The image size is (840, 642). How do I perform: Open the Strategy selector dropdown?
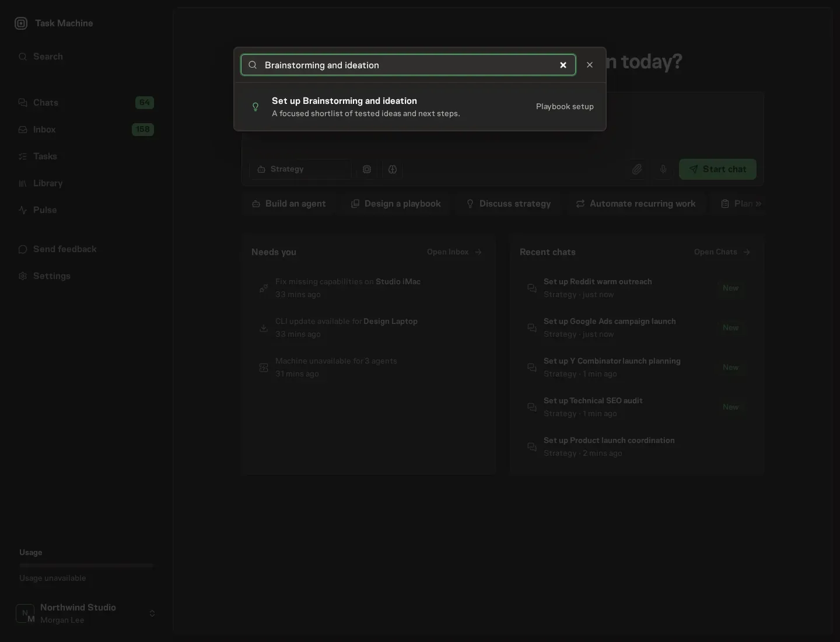300,169
